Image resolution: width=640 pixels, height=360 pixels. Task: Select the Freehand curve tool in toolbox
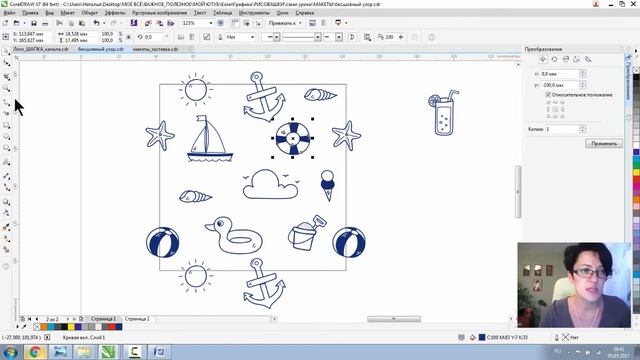coord(6,102)
